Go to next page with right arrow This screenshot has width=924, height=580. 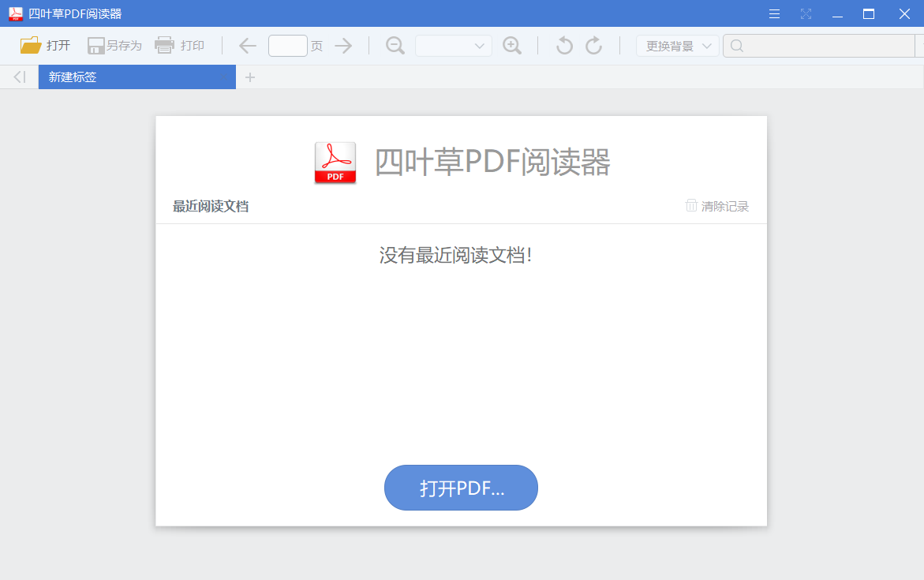pos(343,45)
